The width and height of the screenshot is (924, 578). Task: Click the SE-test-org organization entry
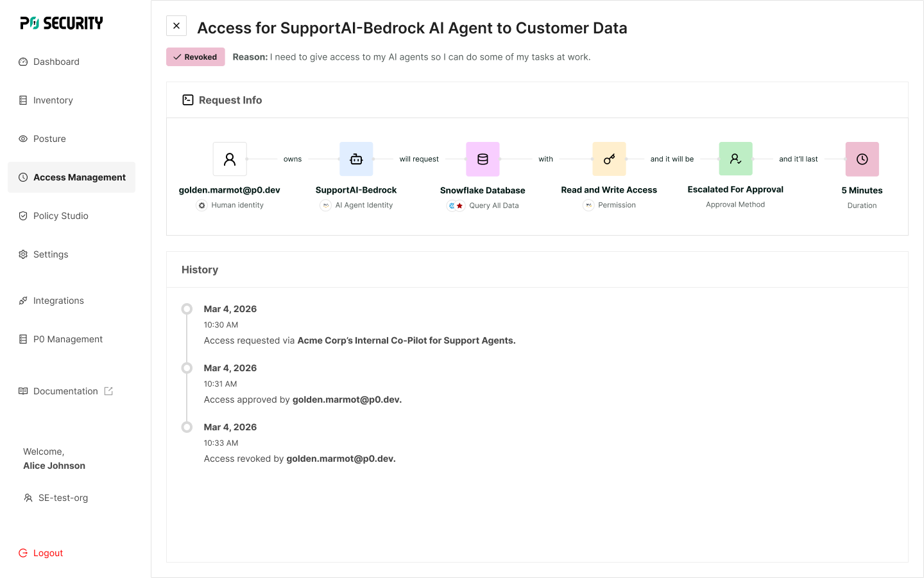pos(63,498)
